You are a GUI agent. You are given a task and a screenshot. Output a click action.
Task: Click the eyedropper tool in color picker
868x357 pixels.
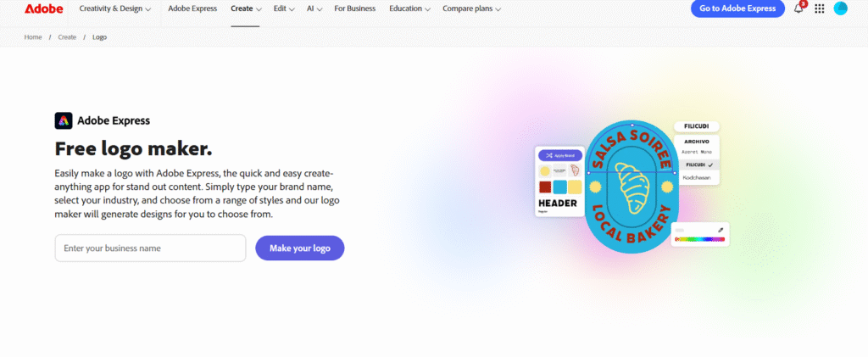721,230
